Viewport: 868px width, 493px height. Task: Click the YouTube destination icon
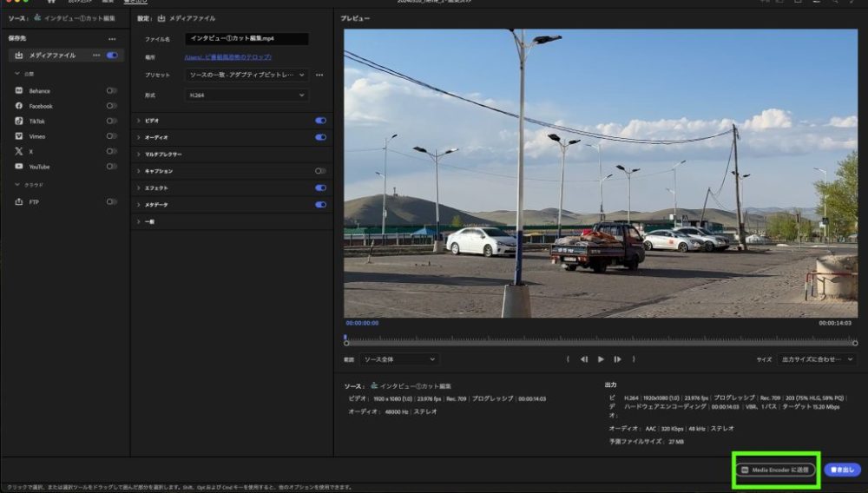pos(19,167)
